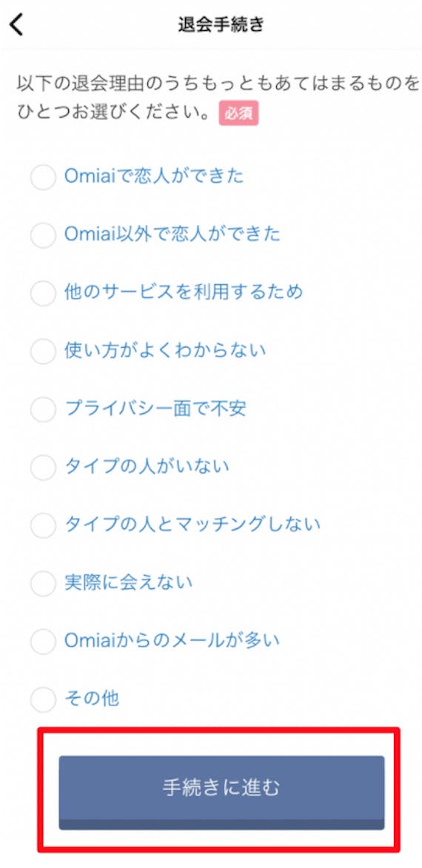Click the Omiaiで恋人ができた label text
422x868 pixels.
point(154,176)
